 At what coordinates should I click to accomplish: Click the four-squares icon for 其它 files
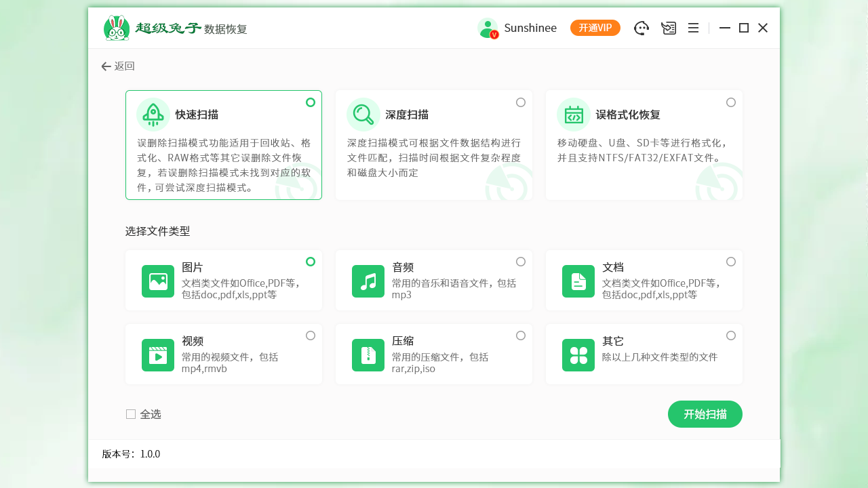[x=578, y=354]
